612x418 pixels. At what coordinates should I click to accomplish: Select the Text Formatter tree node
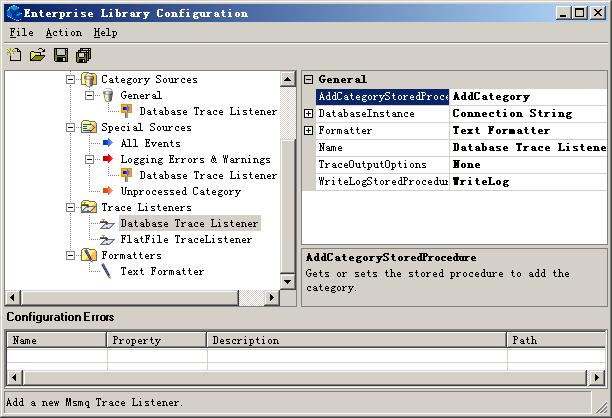(161, 271)
